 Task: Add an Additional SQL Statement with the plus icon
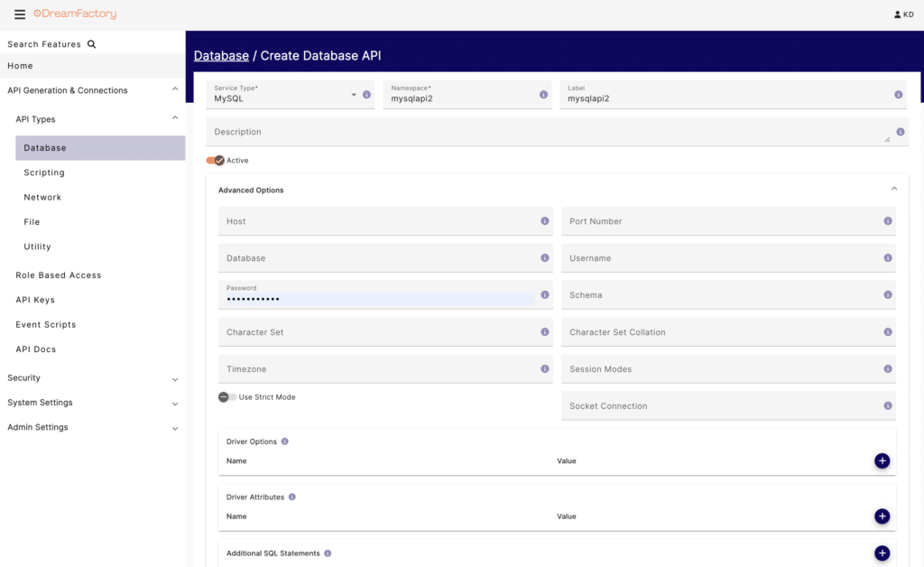coord(882,553)
